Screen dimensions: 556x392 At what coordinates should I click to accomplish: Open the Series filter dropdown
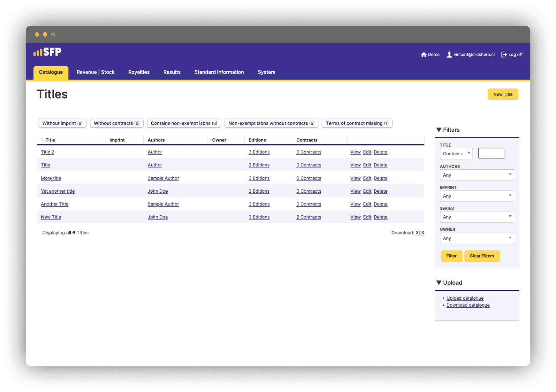[x=477, y=217]
